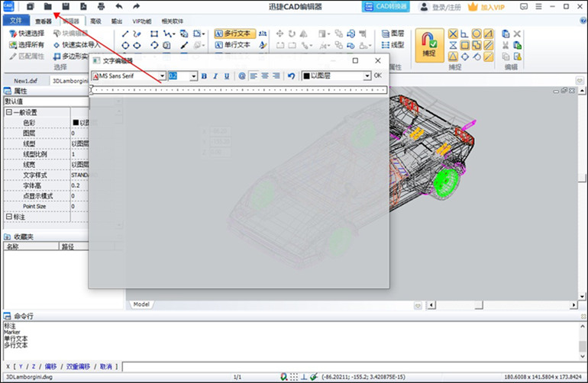588x383 pixels.
Task: Choose the multi-line text tool 多行文本
Action: pos(233,34)
